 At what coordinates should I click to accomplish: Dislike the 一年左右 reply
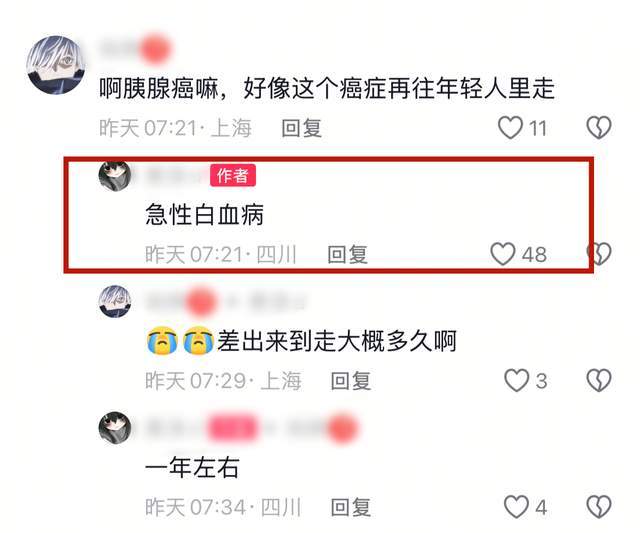(599, 507)
